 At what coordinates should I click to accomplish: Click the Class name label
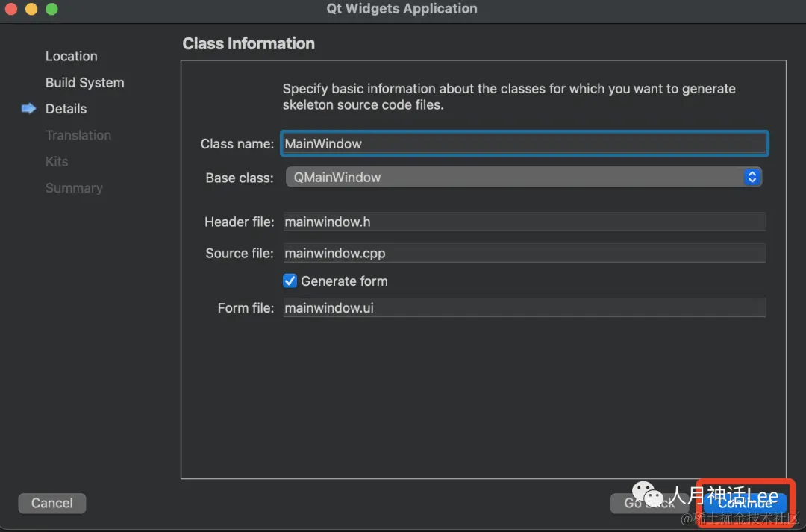point(237,143)
